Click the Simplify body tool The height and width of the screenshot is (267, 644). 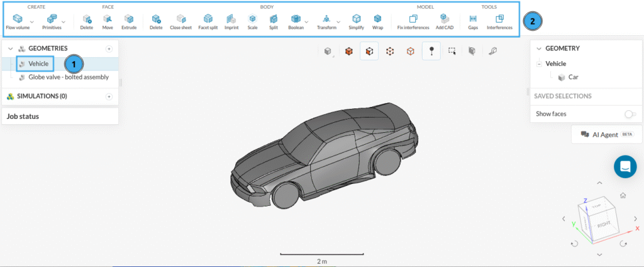coord(357,21)
